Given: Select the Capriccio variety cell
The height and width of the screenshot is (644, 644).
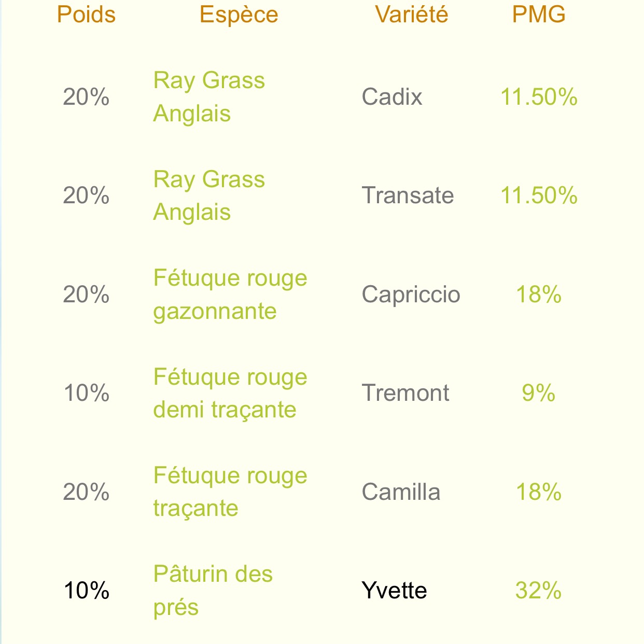Looking at the screenshot, I should [411, 295].
